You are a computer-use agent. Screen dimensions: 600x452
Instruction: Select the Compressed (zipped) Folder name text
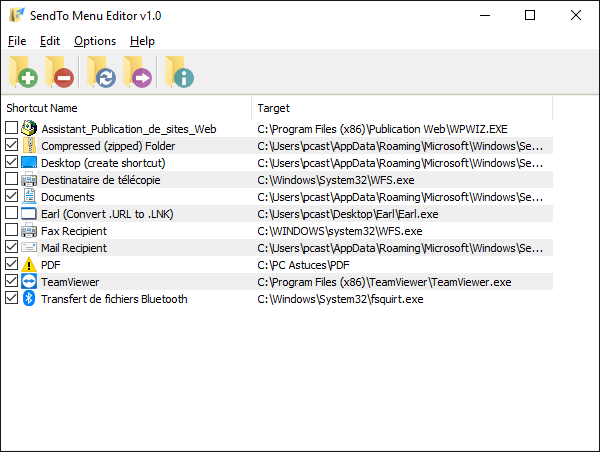[108, 146]
